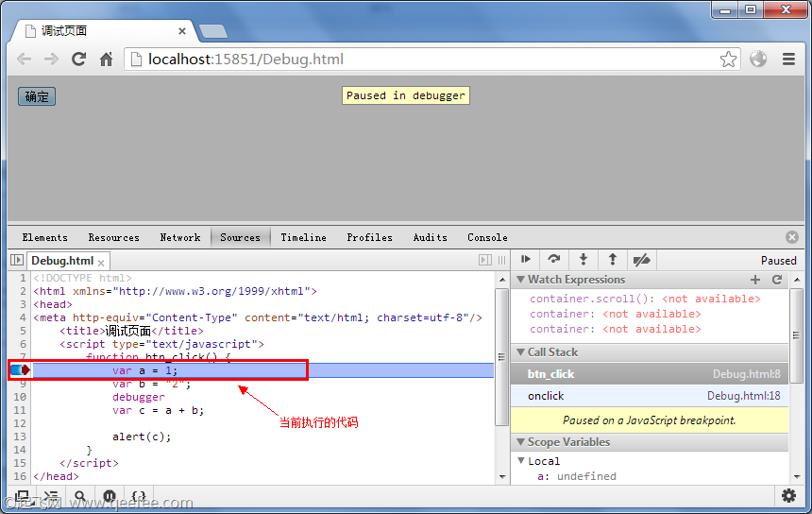Switch to the Profiles tab
This screenshot has width=812, height=514.
[x=370, y=237]
